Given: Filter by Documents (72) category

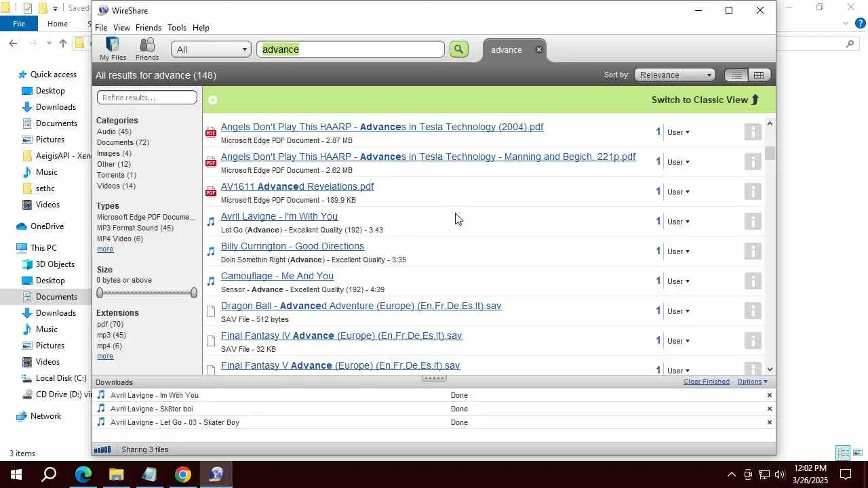Looking at the screenshot, I should tap(123, 142).
